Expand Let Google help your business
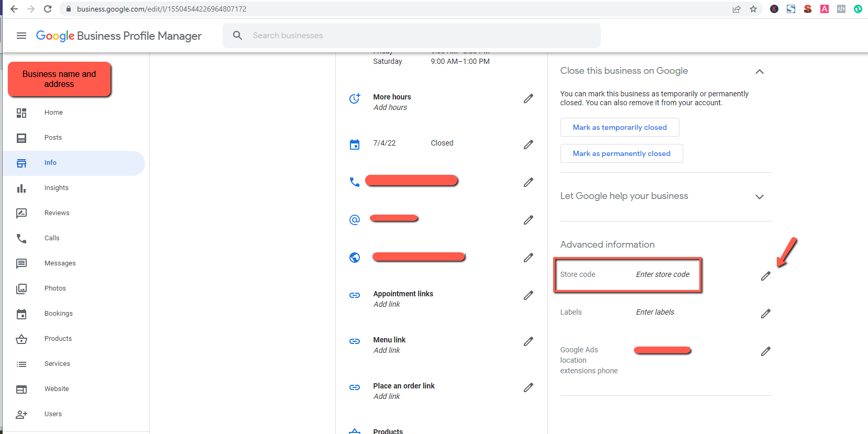The width and height of the screenshot is (868, 434). click(760, 197)
